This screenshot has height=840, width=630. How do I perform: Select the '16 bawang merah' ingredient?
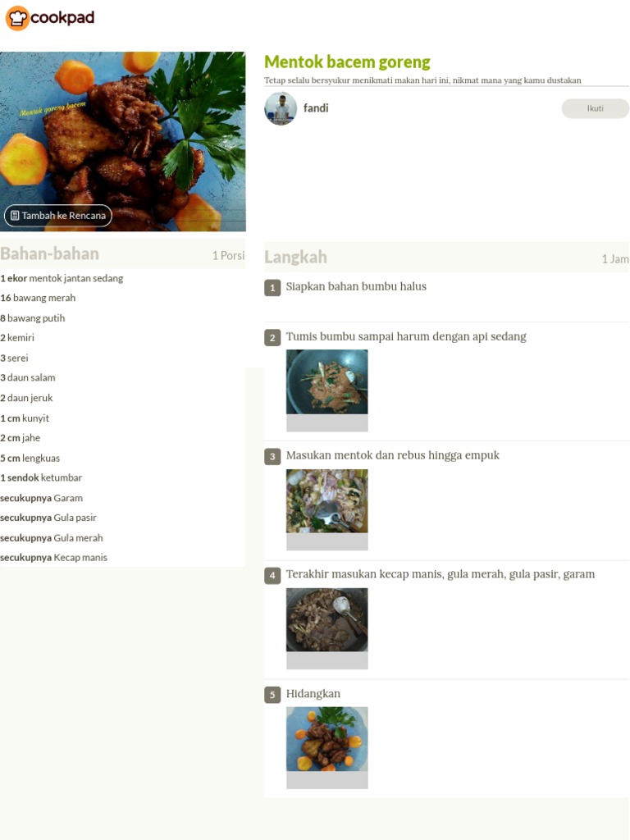(38, 298)
